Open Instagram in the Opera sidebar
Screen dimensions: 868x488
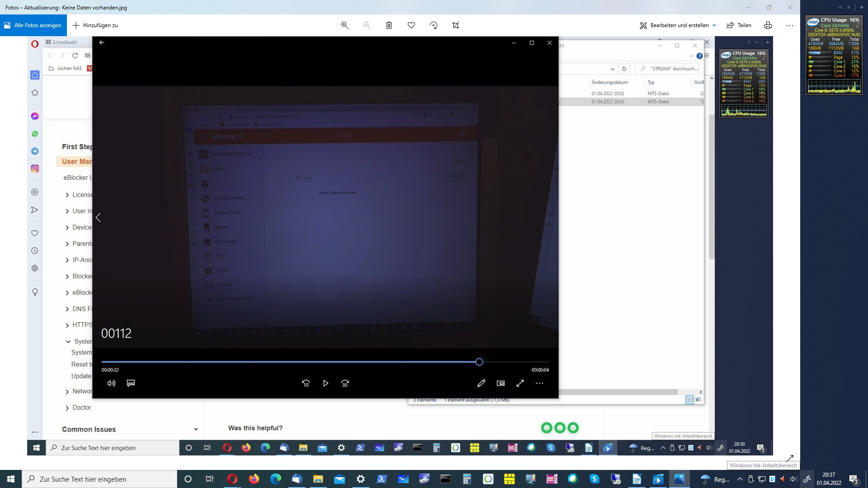[35, 169]
